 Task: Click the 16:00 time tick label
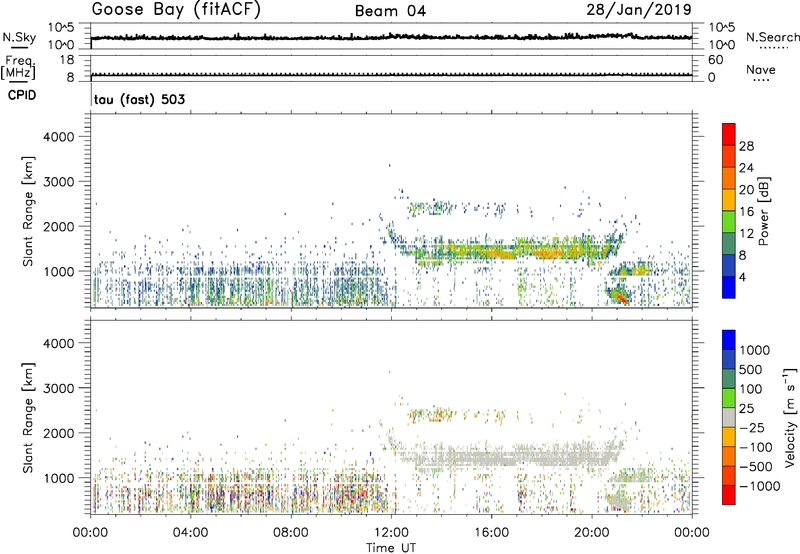pyautogui.click(x=491, y=533)
